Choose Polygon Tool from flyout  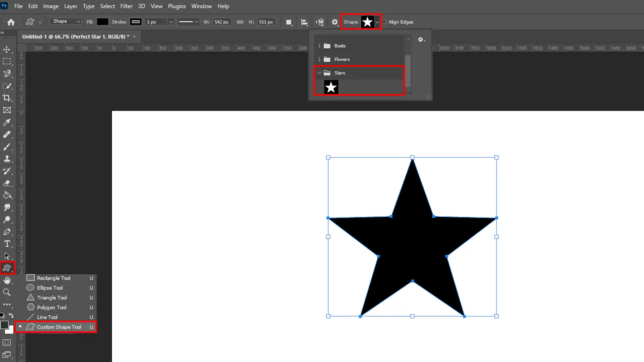pyautogui.click(x=60, y=307)
